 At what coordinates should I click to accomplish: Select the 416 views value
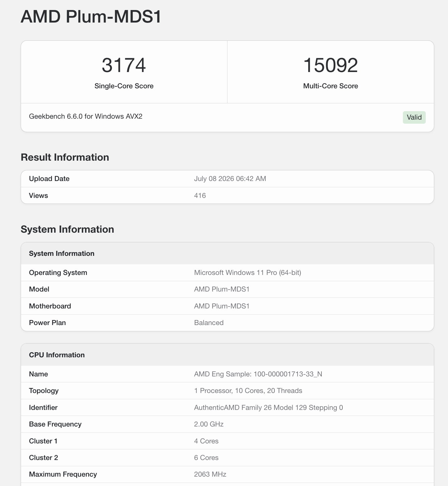pyautogui.click(x=200, y=196)
